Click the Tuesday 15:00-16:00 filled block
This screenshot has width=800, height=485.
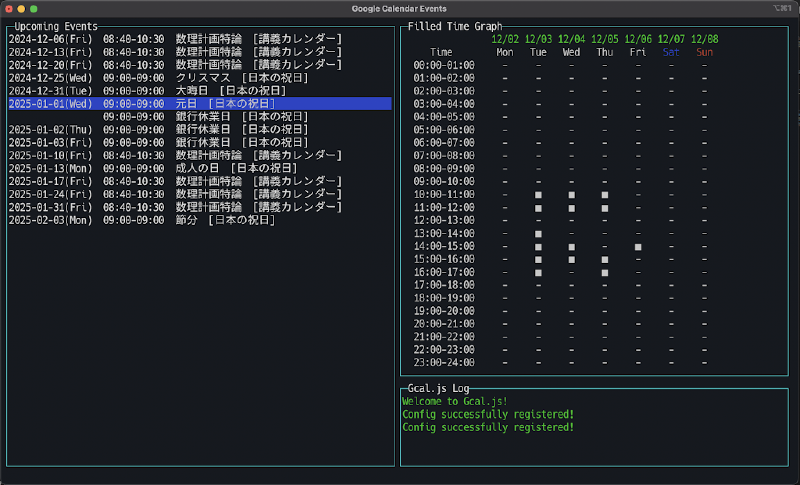pyautogui.click(x=538, y=260)
